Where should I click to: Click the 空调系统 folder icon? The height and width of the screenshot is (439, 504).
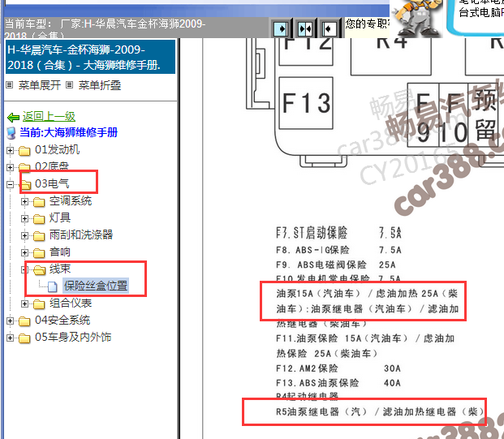coord(39,202)
